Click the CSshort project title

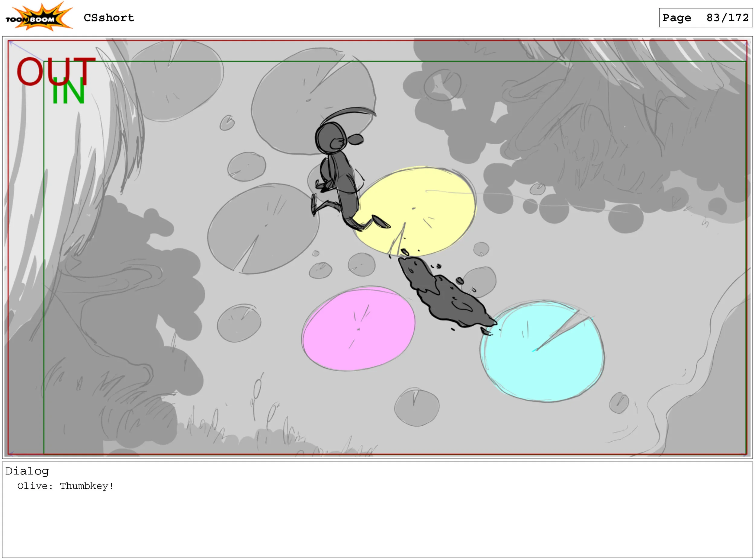tap(109, 18)
